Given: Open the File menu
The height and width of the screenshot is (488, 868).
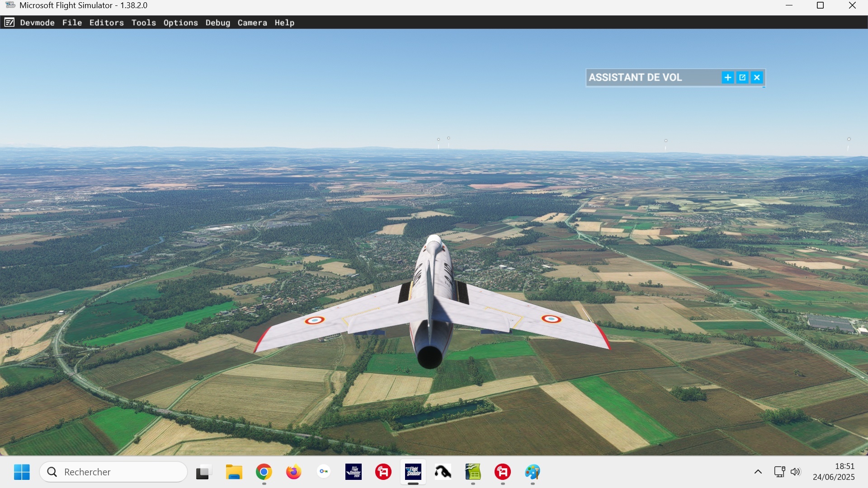Looking at the screenshot, I should click(x=72, y=23).
